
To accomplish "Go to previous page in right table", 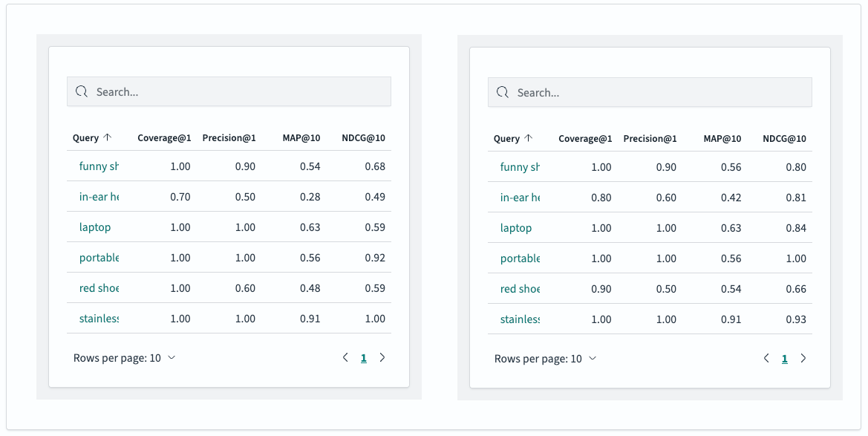I will [766, 358].
